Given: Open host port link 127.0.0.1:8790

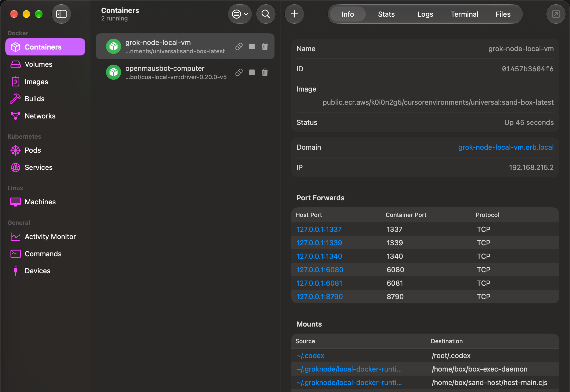Looking at the screenshot, I should [319, 297].
